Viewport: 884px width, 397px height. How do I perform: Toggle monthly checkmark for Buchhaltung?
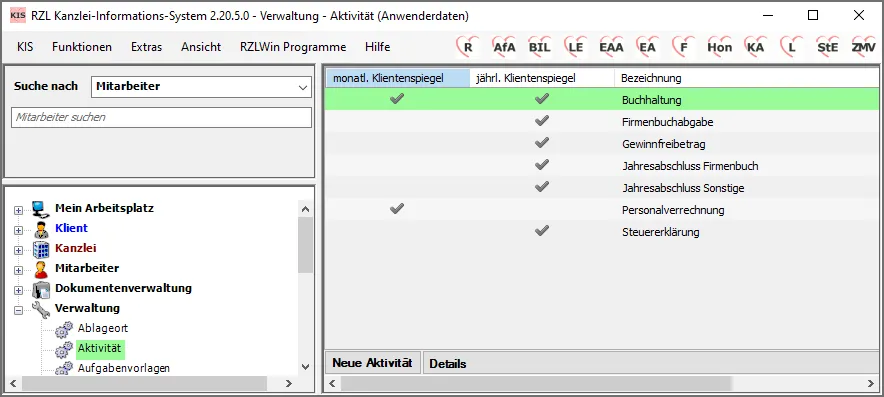(x=397, y=99)
